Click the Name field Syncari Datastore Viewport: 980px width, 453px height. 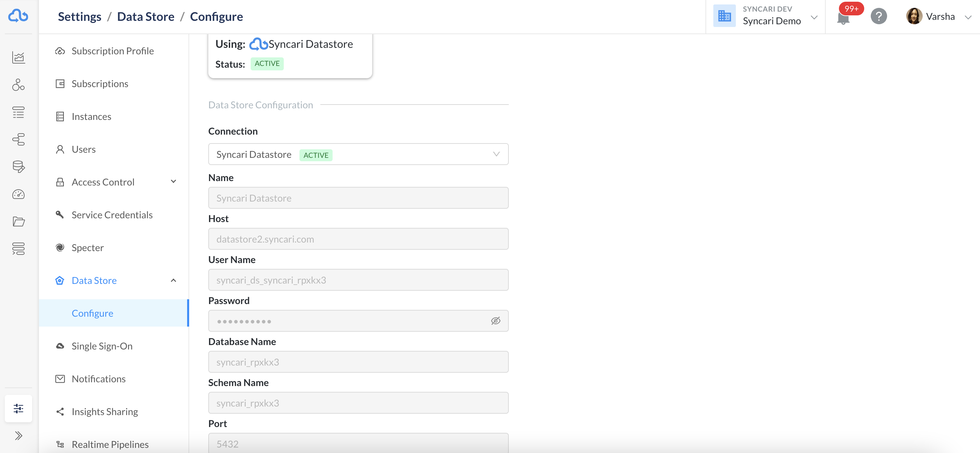click(358, 198)
